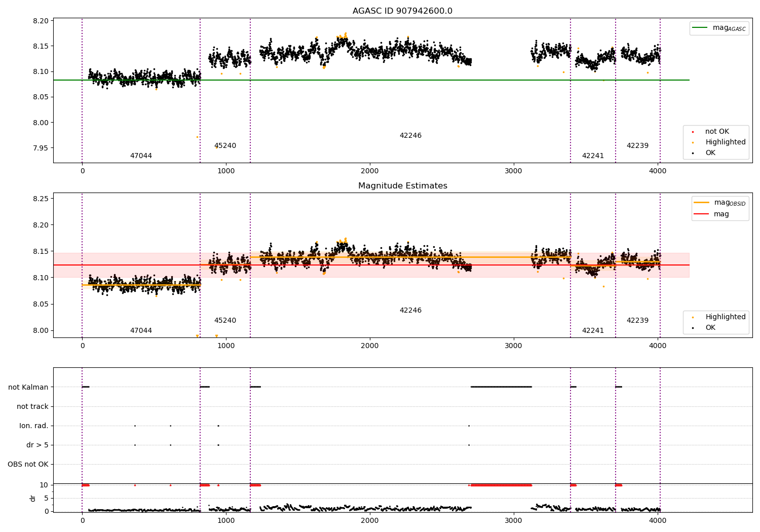
Task: Click the 3000 x-tick under the AGASC ID plot
Action: tap(514, 171)
